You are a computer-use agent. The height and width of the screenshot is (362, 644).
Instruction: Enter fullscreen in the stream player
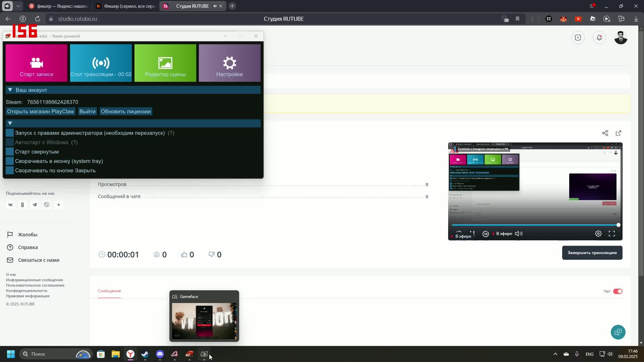tap(612, 234)
